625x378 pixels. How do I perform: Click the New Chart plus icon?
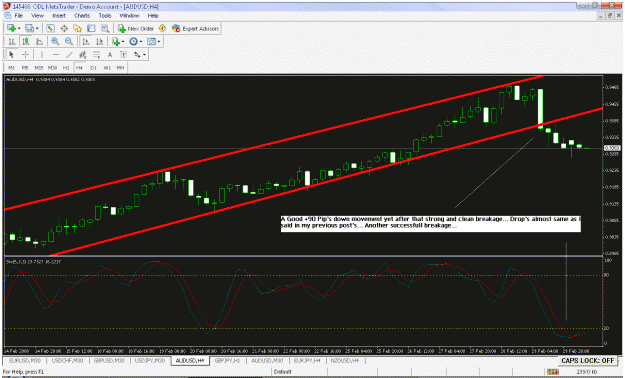coord(11,28)
